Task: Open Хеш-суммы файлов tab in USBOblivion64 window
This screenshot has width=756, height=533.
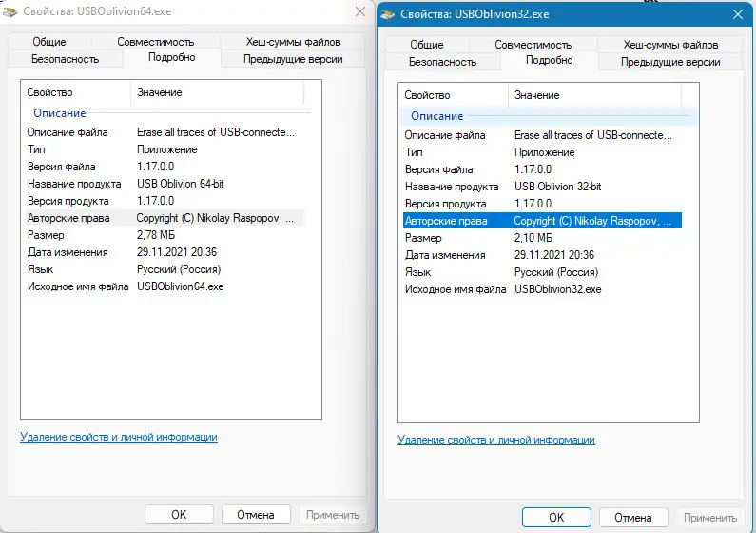Action: [x=293, y=42]
